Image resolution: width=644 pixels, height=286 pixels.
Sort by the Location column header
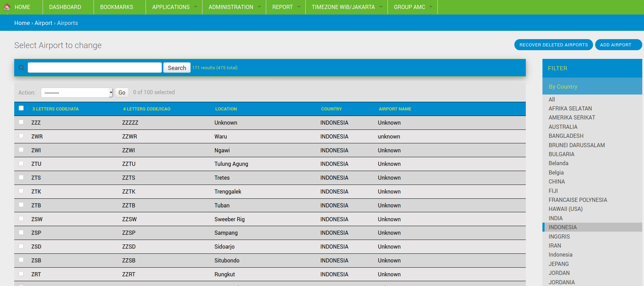point(226,109)
